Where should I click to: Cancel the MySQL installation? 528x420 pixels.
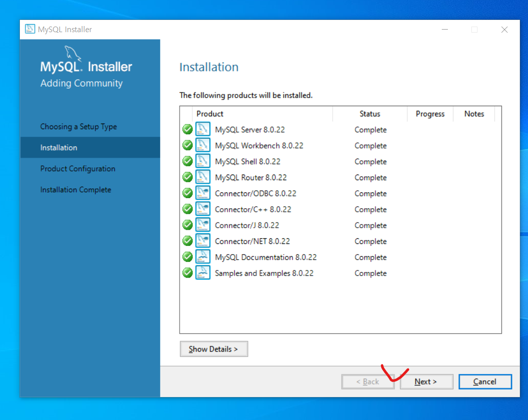[x=485, y=382]
